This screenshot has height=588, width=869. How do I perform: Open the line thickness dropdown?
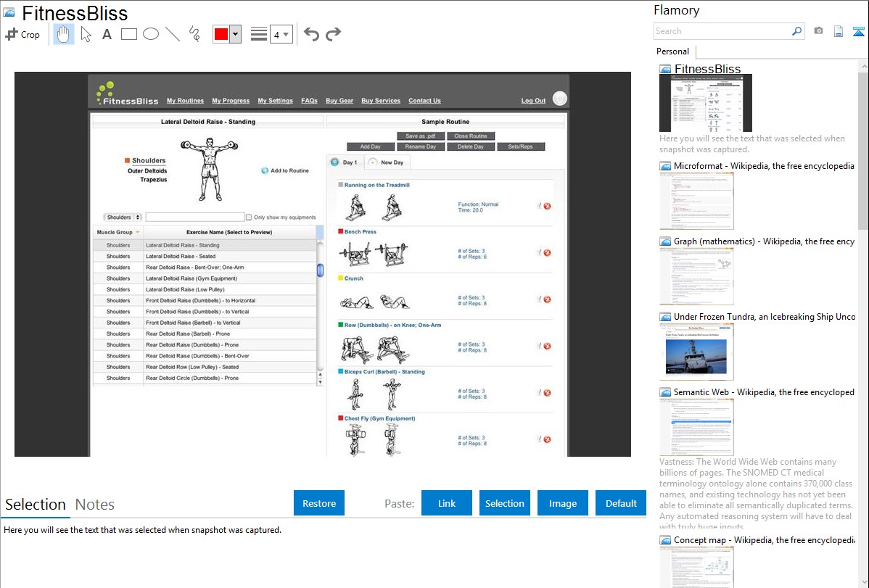[281, 34]
